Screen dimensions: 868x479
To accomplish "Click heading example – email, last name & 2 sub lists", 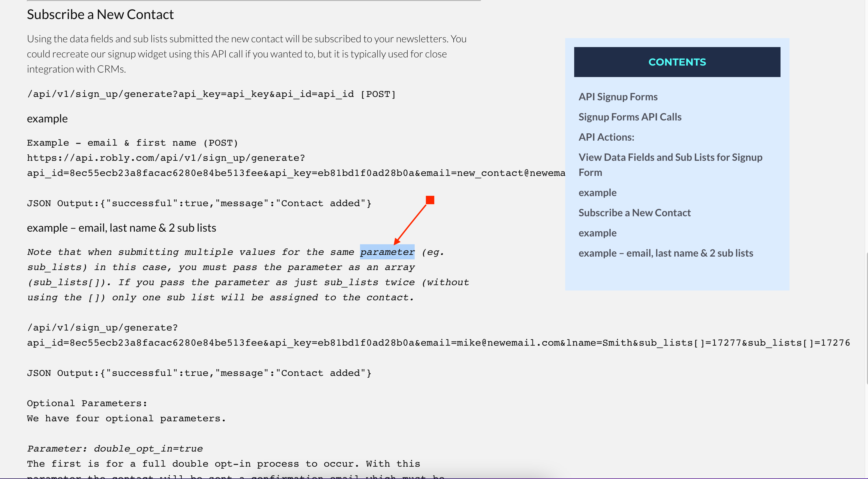I will (x=121, y=228).
